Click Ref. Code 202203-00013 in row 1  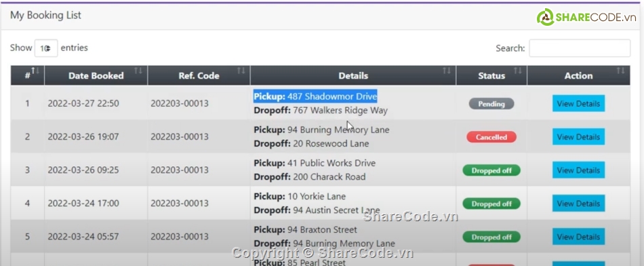coord(180,104)
